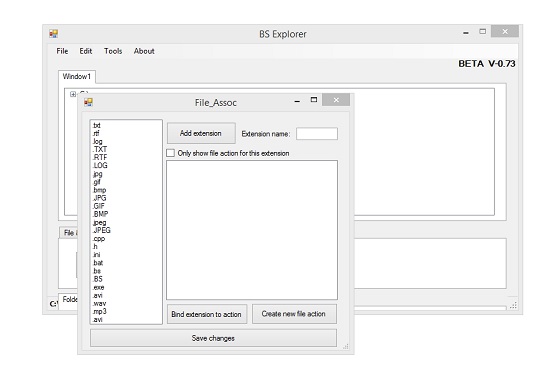
Task: Close the File_Assoc dialog
Action: (x=336, y=100)
